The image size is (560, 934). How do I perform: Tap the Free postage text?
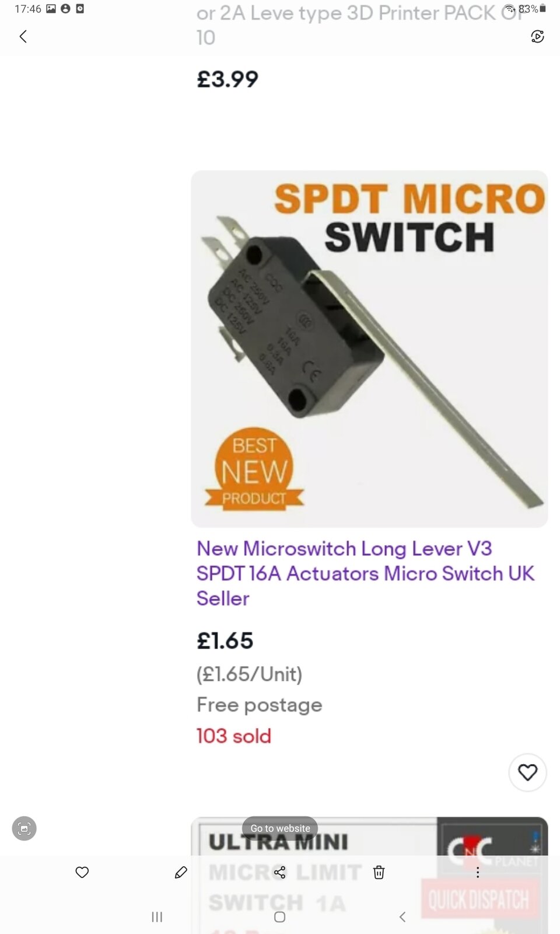click(x=259, y=705)
